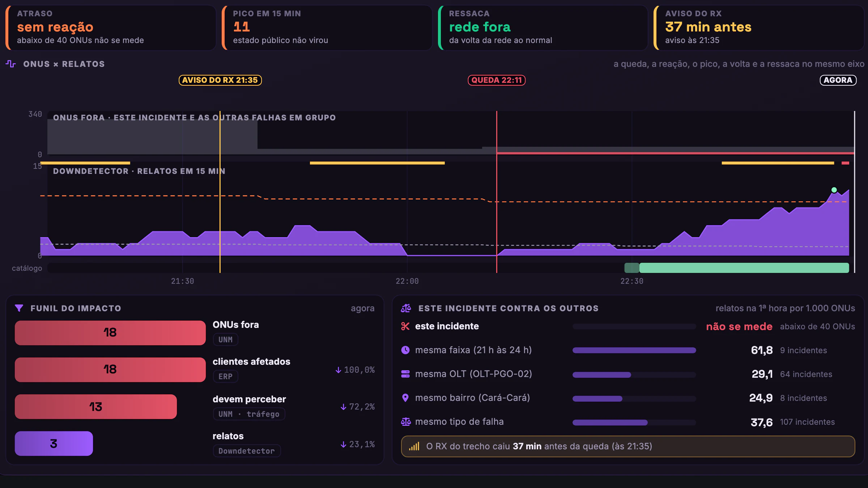Click the scales icon for mesmo tipo de falha
This screenshot has height=488, width=868.
406,421
